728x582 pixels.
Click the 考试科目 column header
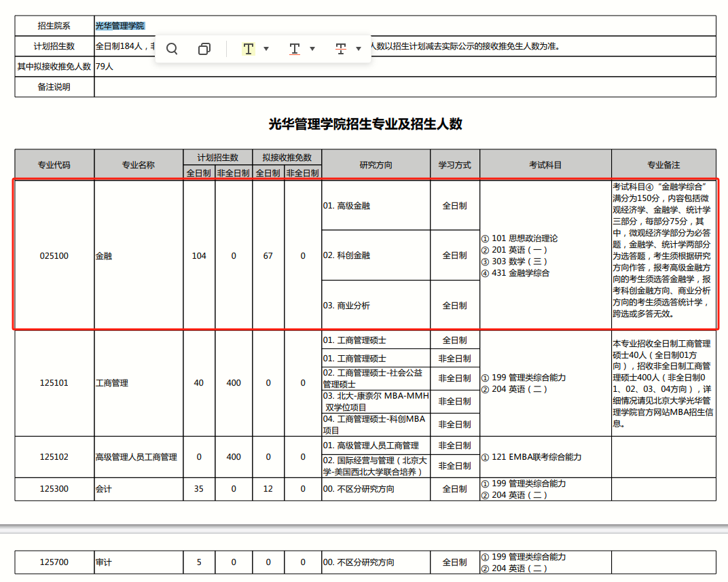pyautogui.click(x=545, y=165)
